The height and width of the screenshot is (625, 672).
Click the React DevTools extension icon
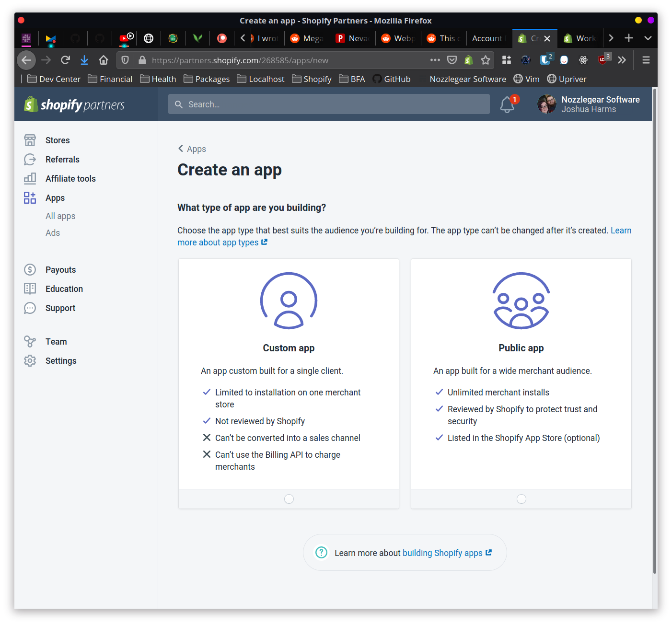pos(583,60)
